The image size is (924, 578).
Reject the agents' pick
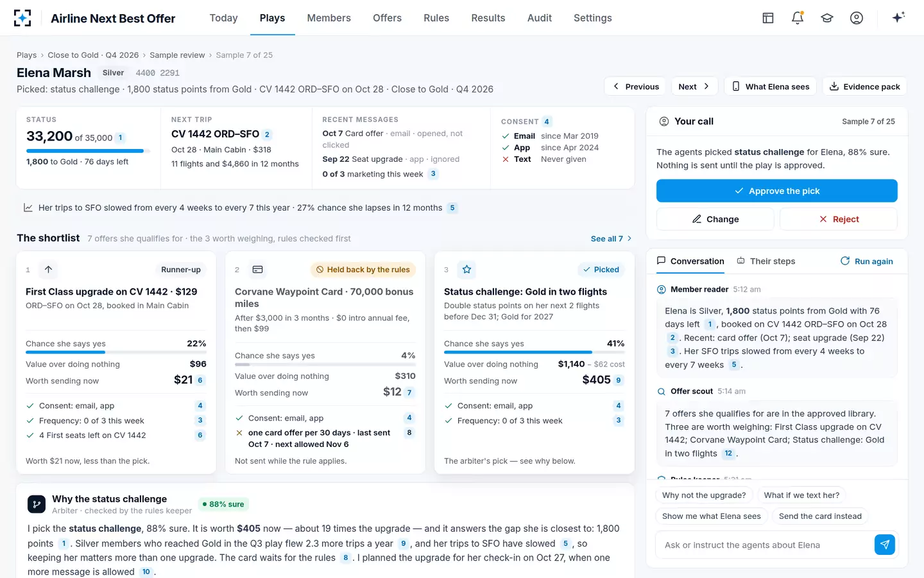839,219
